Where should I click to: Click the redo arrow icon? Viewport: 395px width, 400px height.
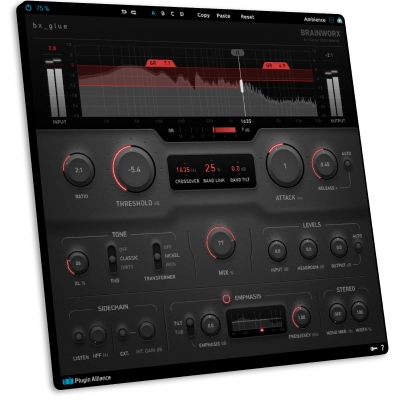[134, 13]
